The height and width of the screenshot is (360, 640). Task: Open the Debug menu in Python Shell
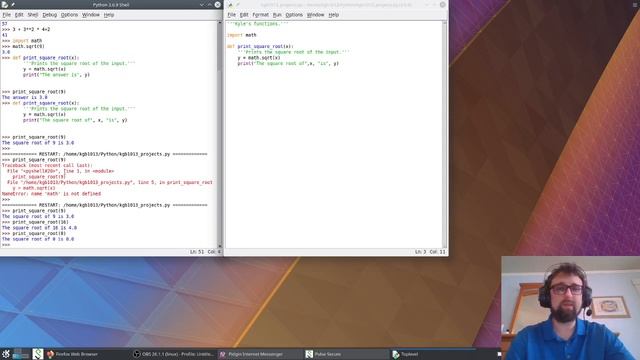49,15
